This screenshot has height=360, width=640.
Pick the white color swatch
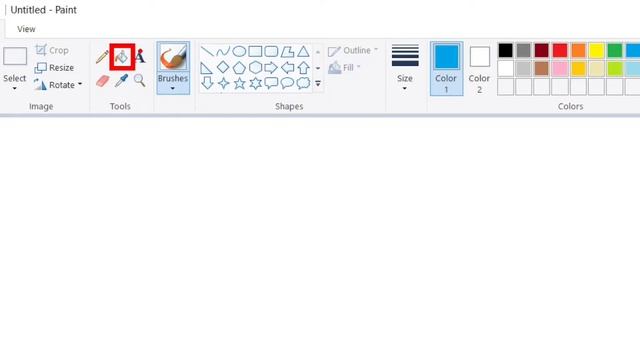click(x=505, y=69)
